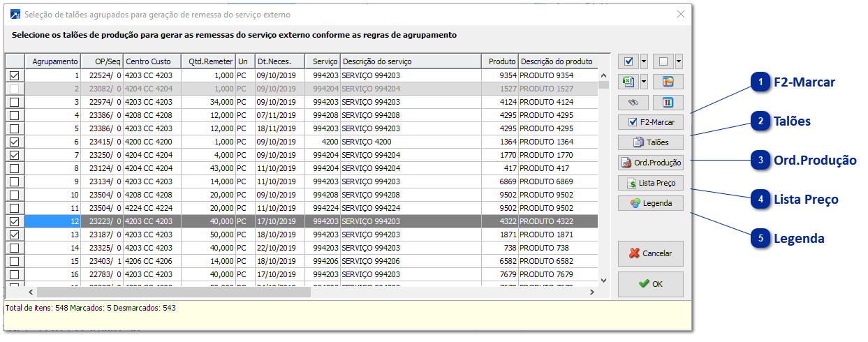Screen dimensions: 868x342
Task: Click the uncheck-all empty box icon button
Action: [663, 61]
